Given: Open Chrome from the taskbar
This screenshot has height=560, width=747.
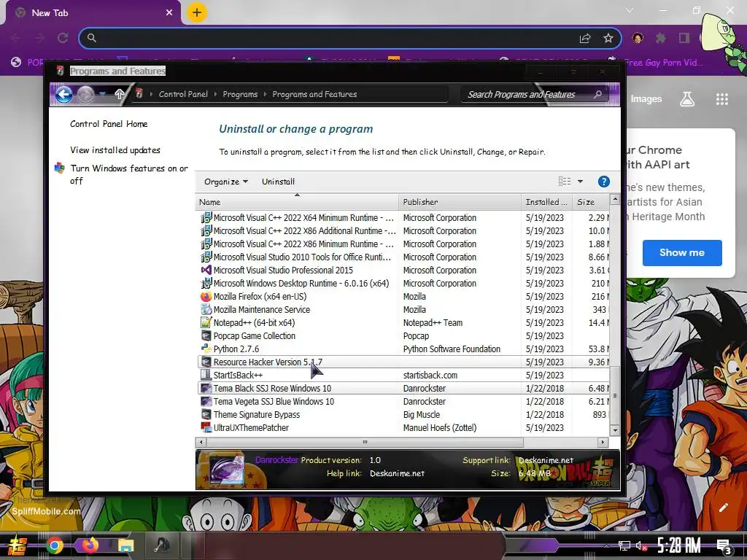Looking at the screenshot, I should (x=55, y=545).
